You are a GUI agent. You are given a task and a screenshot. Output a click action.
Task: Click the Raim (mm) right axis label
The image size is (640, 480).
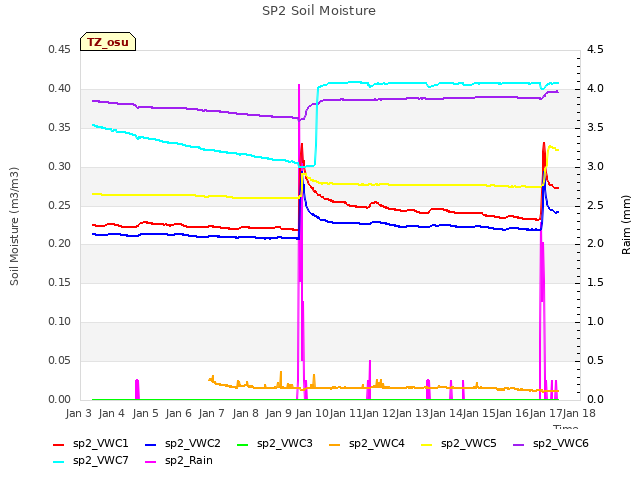click(x=626, y=225)
